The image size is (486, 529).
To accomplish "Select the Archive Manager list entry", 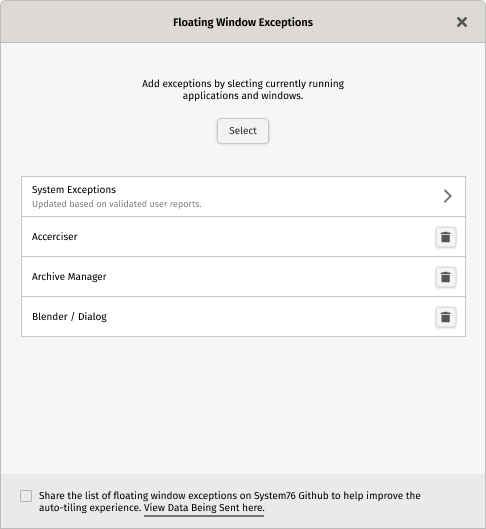I will pos(243,277).
